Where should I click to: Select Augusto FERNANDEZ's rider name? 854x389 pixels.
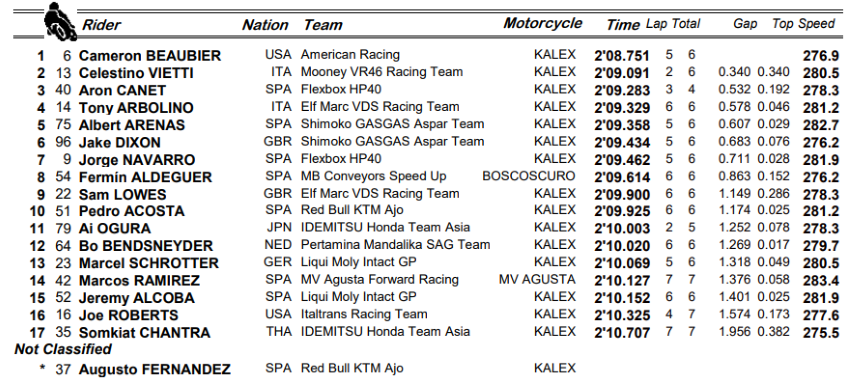pos(155,370)
